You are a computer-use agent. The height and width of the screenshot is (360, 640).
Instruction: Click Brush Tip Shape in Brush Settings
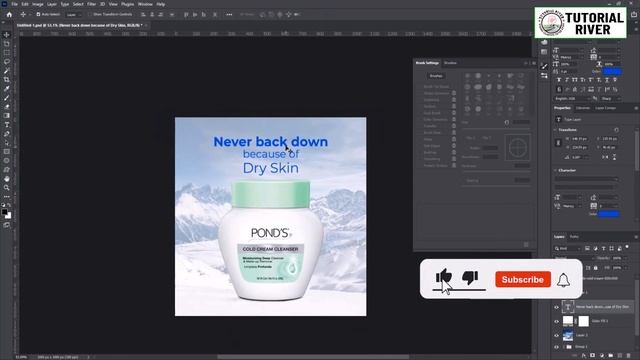pyautogui.click(x=436, y=87)
